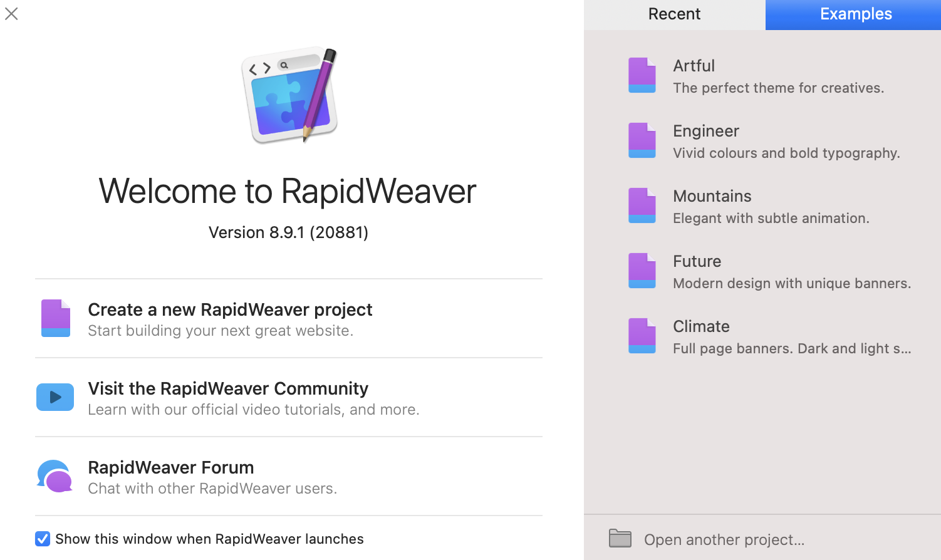Close the welcome window with the X
The height and width of the screenshot is (560, 941).
point(11,13)
